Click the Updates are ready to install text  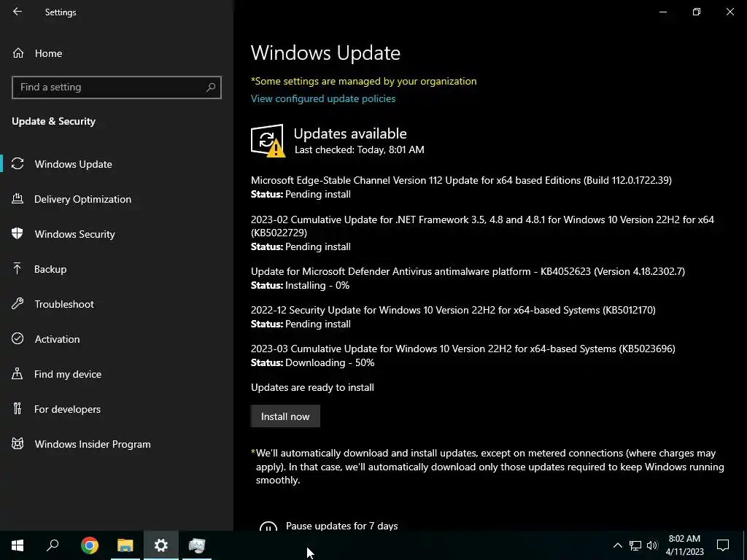[x=312, y=387]
